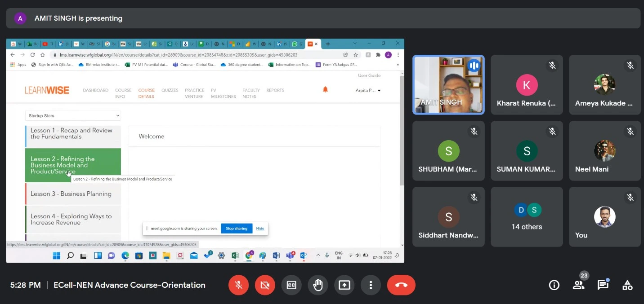This screenshot has height=304, width=644.
Task: Open the COURSE INFO menu in shared page
Action: (123, 93)
